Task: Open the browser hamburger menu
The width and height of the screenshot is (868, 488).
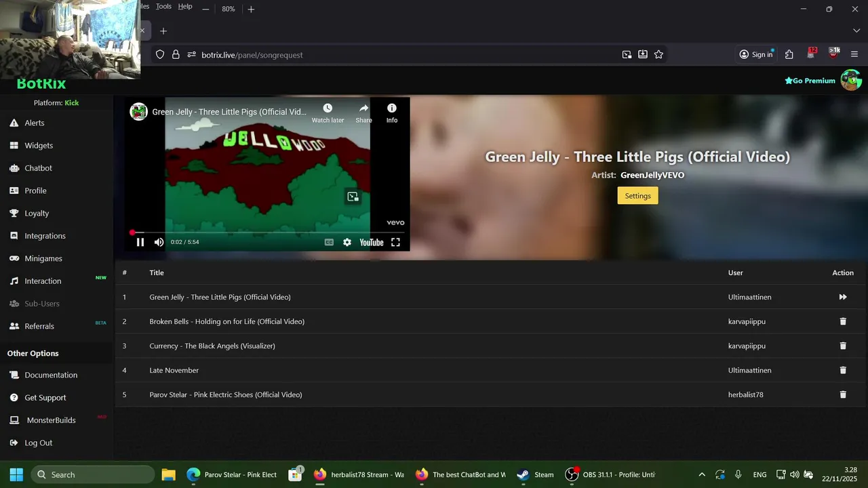Action: click(x=854, y=54)
